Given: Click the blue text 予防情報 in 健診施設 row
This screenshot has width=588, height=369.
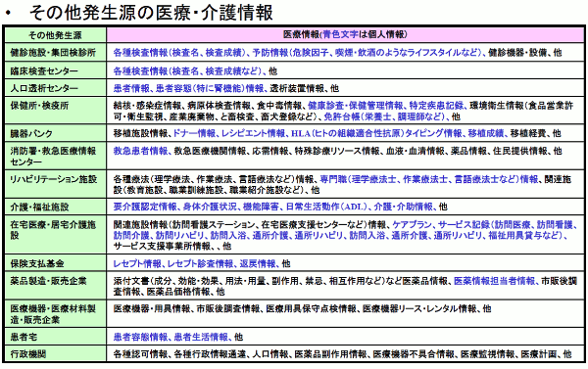Looking at the screenshot, I should [x=270, y=53].
